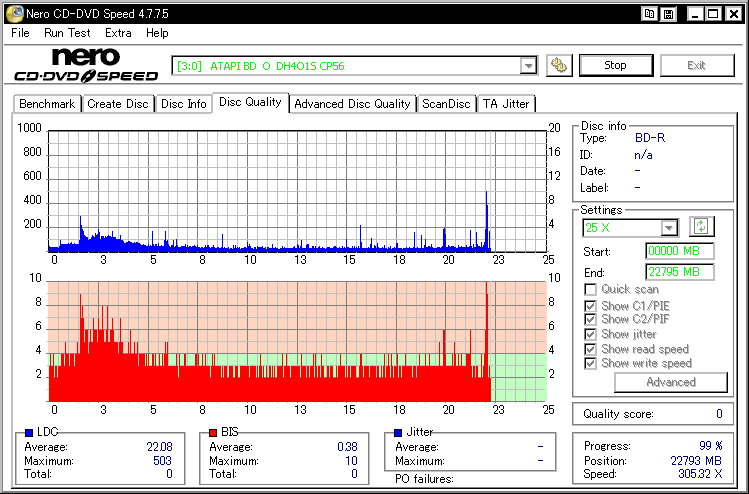Click the refresh icon next to speed setting
Image resolution: width=749 pixels, height=494 pixels.
[x=701, y=226]
